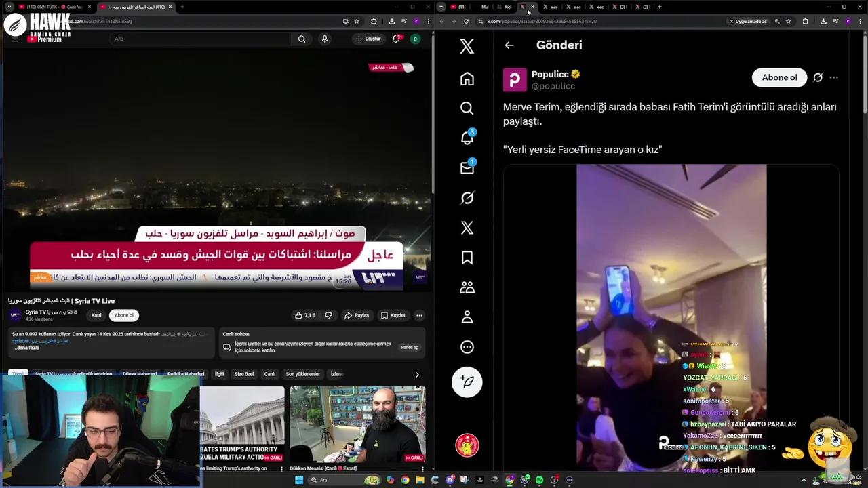Dislike the Syria TV Live video

click(329, 315)
